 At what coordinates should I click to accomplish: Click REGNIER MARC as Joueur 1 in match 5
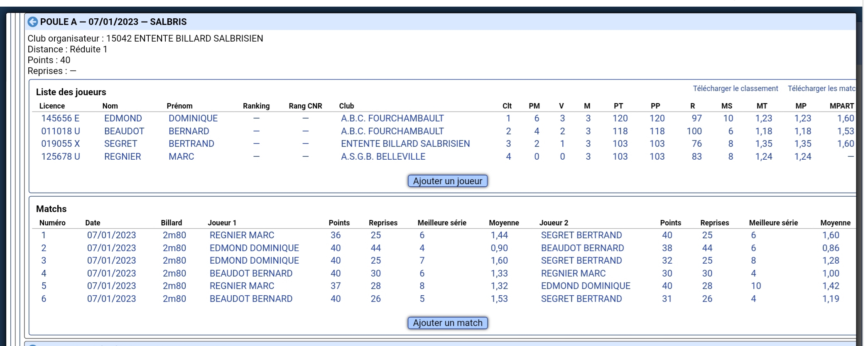click(x=242, y=286)
